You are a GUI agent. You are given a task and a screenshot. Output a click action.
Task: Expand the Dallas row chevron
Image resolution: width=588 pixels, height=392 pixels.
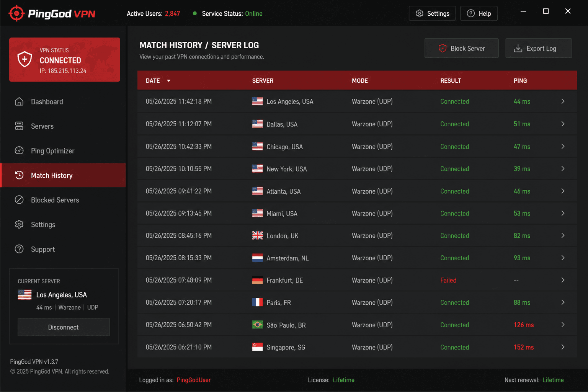click(x=563, y=124)
